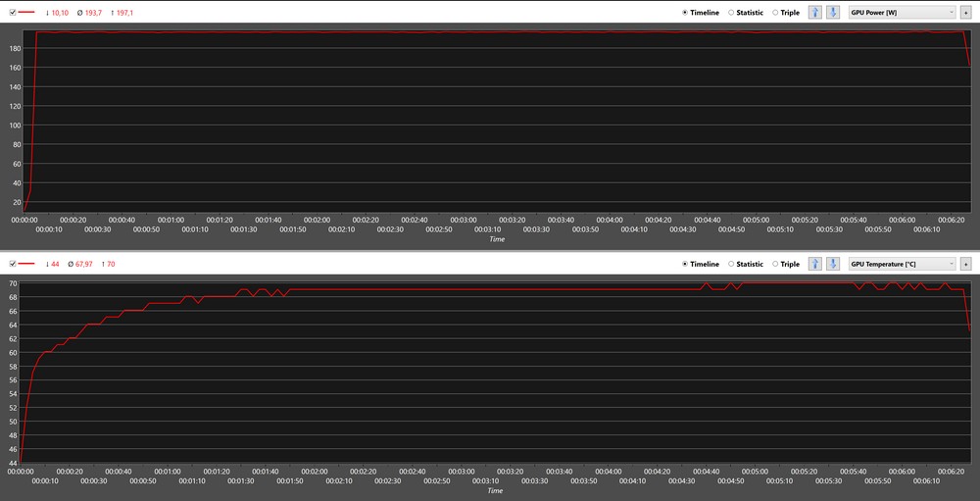
Task: Click the up arrow in GPU Power chart
Action: pyautogui.click(x=815, y=13)
